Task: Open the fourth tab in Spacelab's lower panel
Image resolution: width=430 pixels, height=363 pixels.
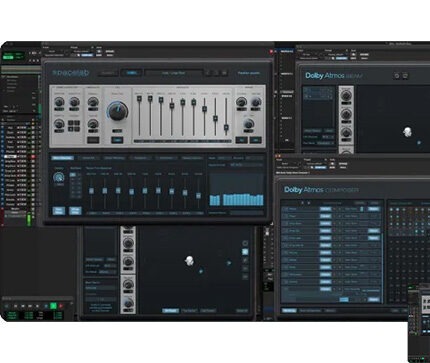Action: pos(140,158)
